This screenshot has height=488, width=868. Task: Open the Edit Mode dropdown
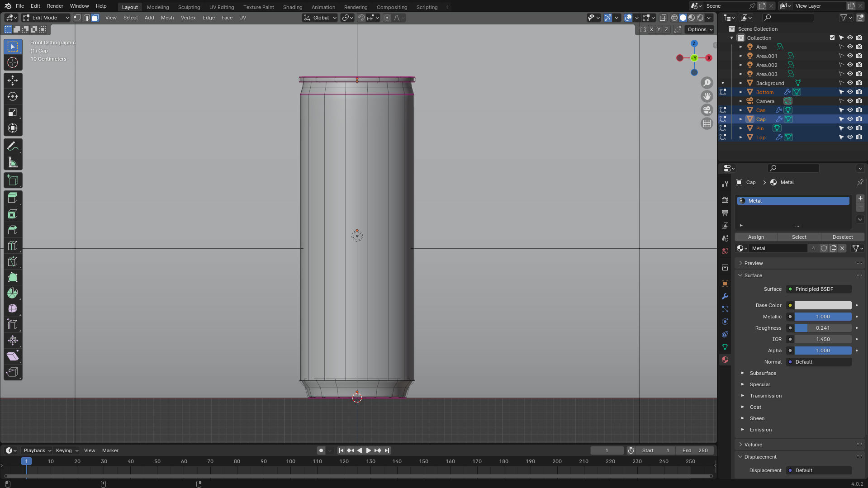pos(46,18)
